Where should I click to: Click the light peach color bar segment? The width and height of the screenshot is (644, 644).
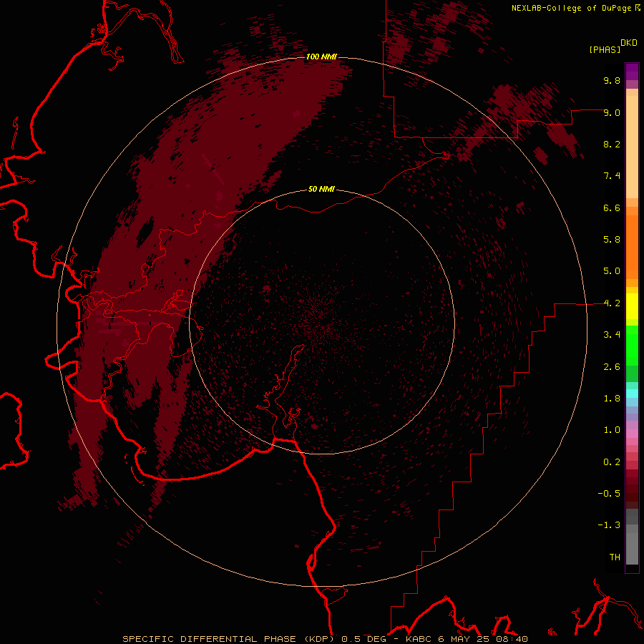click(632, 147)
